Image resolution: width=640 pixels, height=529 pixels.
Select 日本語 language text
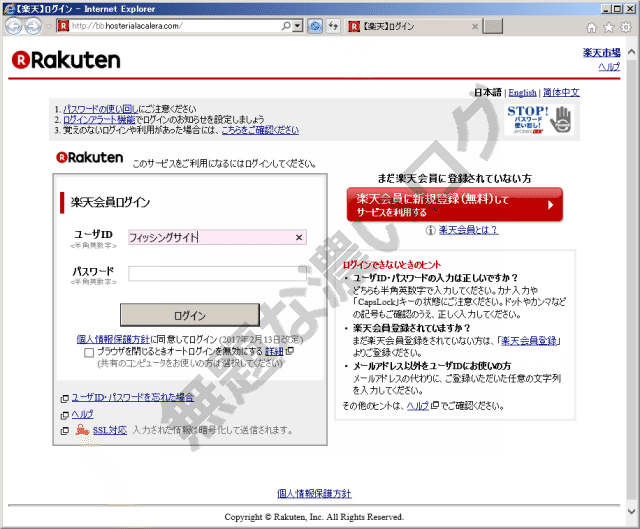point(488,93)
